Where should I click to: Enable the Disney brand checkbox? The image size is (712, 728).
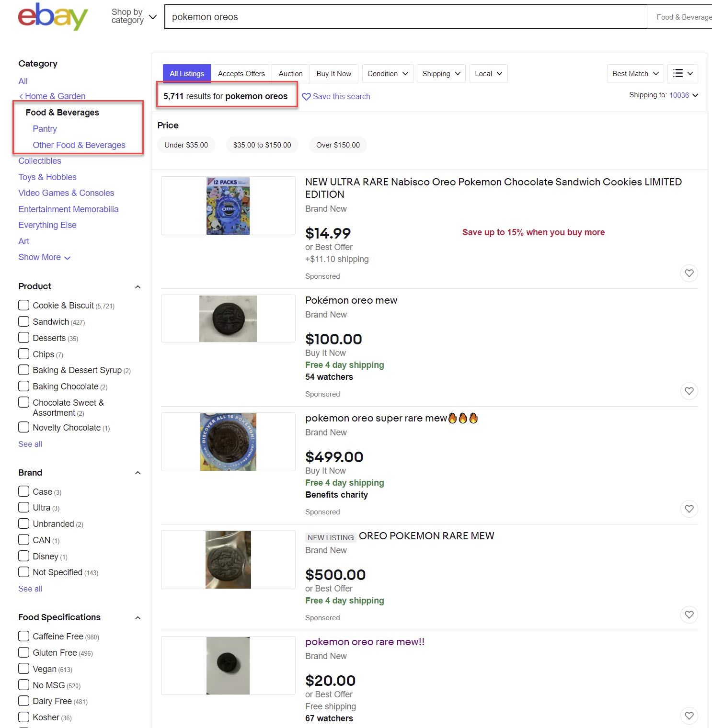[23, 556]
